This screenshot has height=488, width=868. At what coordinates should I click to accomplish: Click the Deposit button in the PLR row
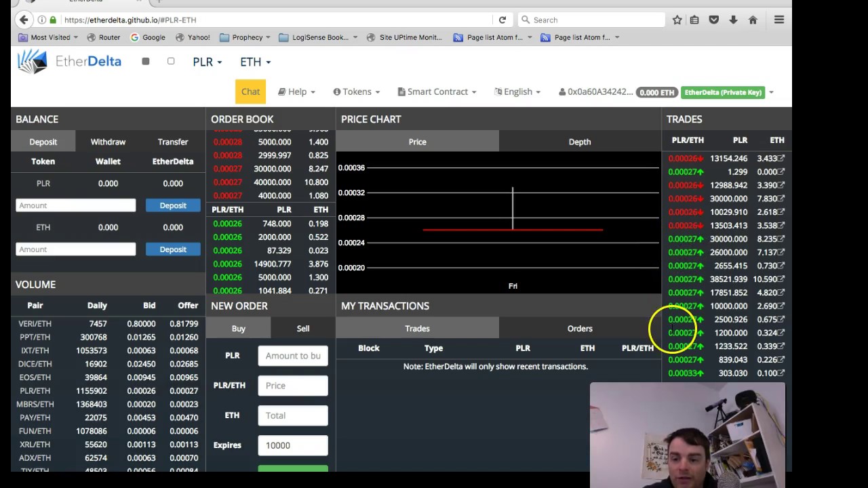click(173, 205)
